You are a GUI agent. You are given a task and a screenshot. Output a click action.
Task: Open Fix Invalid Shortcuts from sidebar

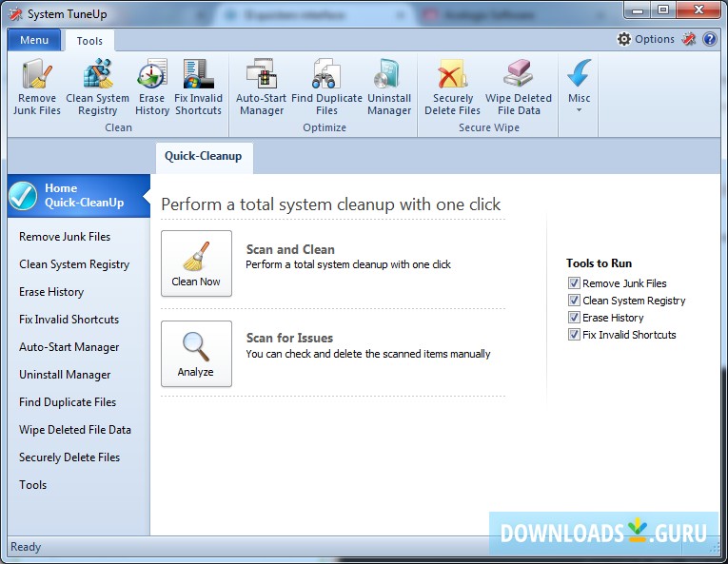(69, 320)
